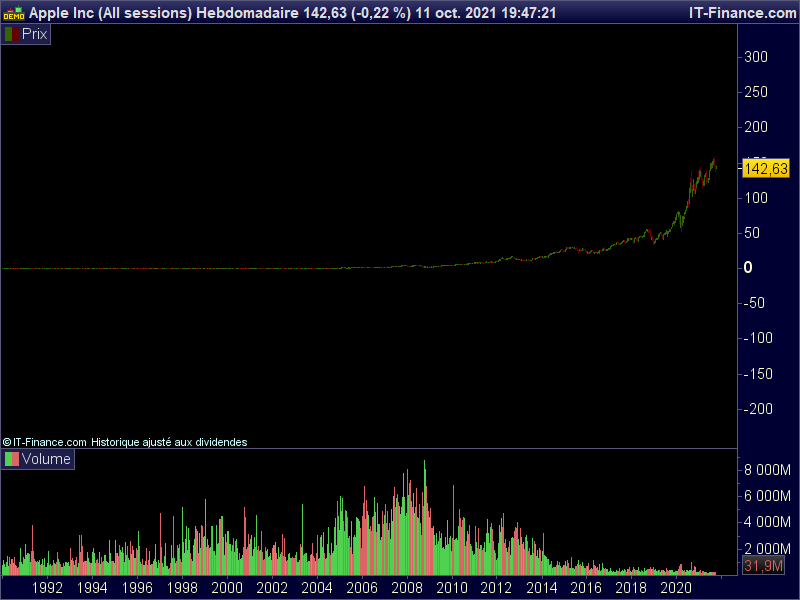Click the IT-Finance.com title link

[742, 13]
